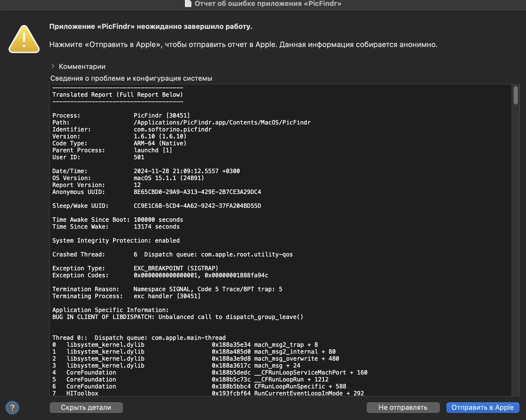
Task: Click the vertical scrollbar thumb of report
Action: [x=515, y=95]
